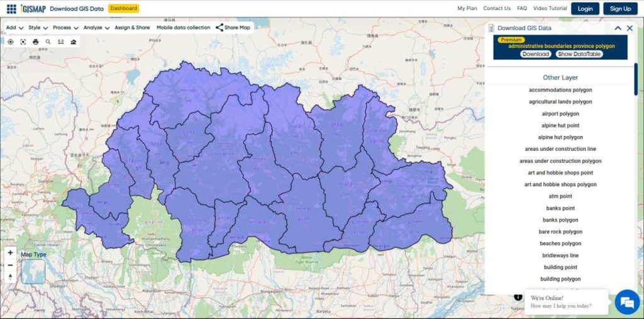This screenshot has width=644, height=319.
Task: Click the layers stack icon in toolbar
Action: pos(74,42)
